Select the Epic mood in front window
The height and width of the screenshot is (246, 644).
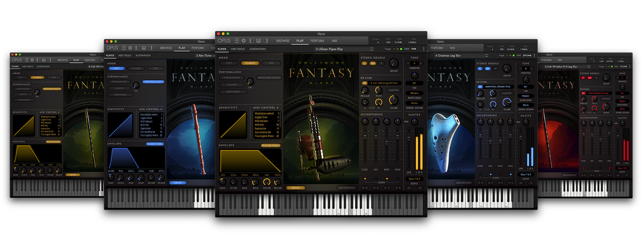[272, 63]
